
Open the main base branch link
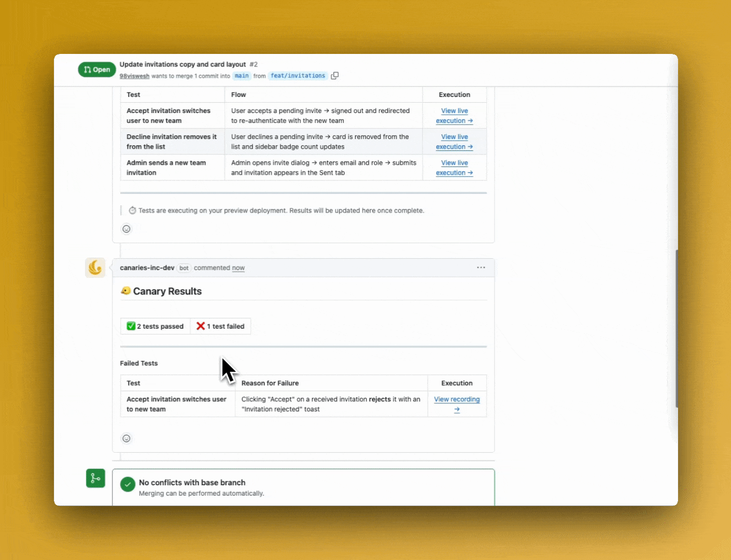pos(242,76)
